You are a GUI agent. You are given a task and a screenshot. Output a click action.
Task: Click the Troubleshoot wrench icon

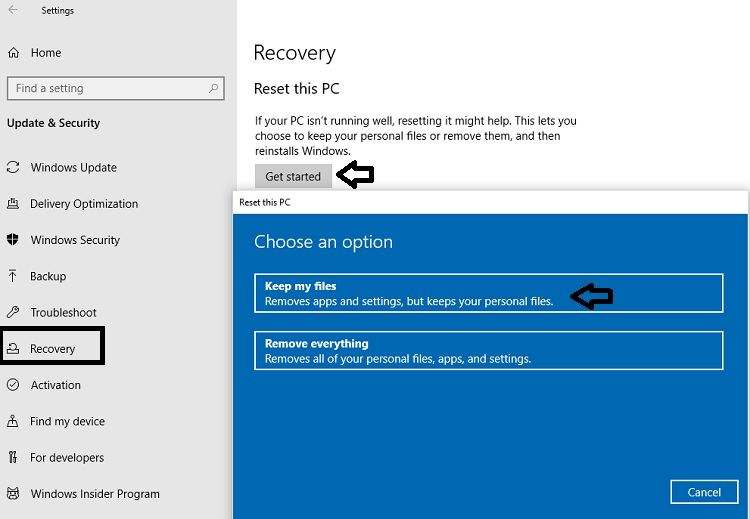point(13,312)
